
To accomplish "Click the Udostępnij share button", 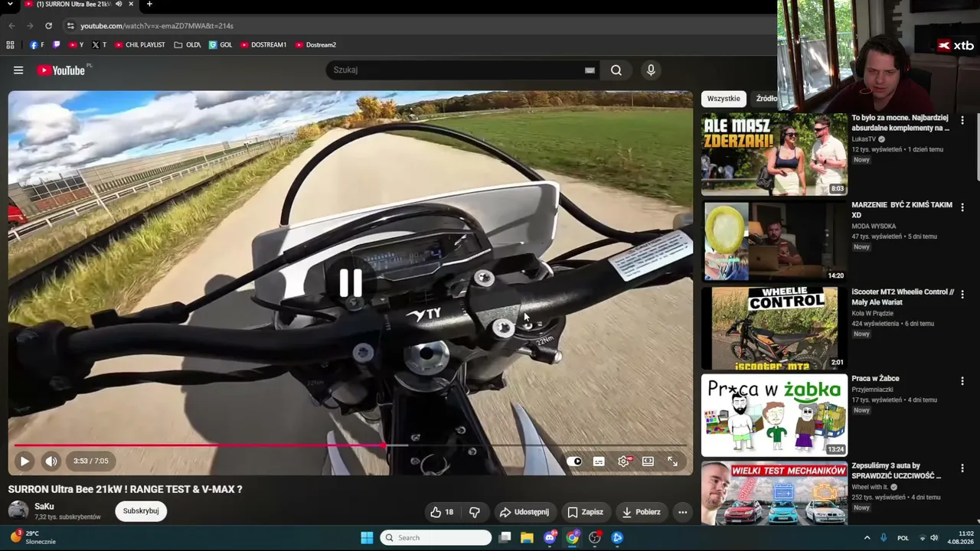I will click(524, 512).
